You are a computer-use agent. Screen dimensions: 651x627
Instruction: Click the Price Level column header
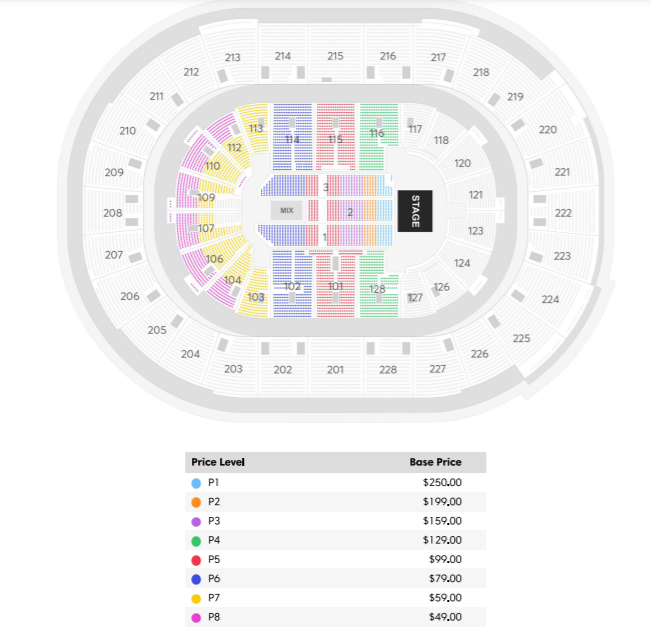coord(218,462)
